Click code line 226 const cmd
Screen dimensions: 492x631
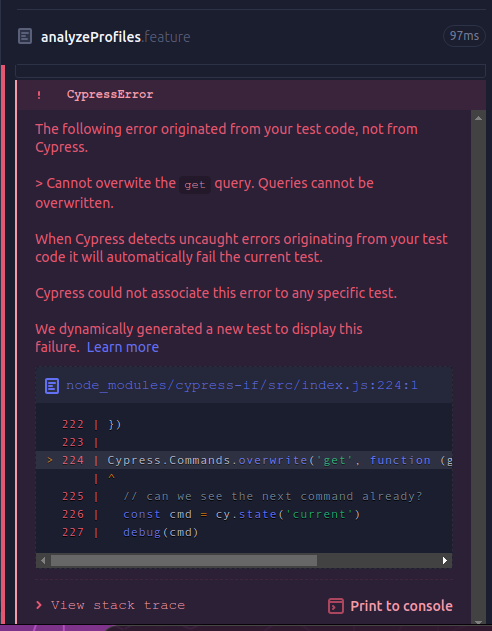click(242, 514)
